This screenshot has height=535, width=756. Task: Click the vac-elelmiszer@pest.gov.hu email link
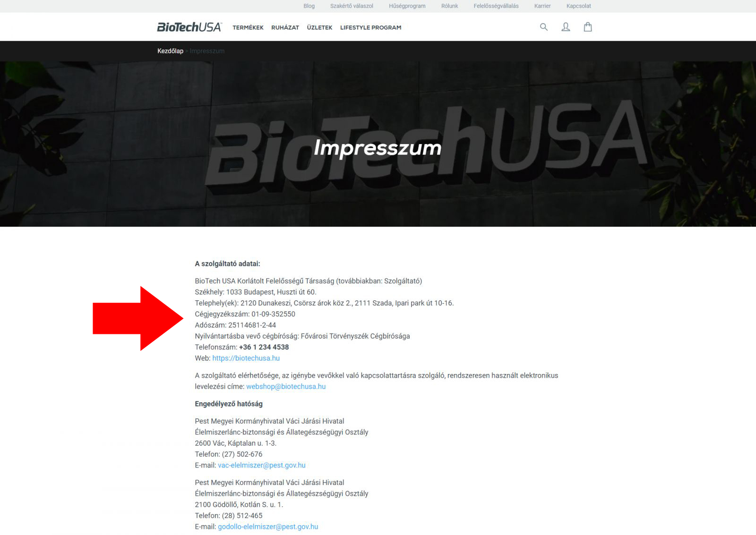click(261, 465)
